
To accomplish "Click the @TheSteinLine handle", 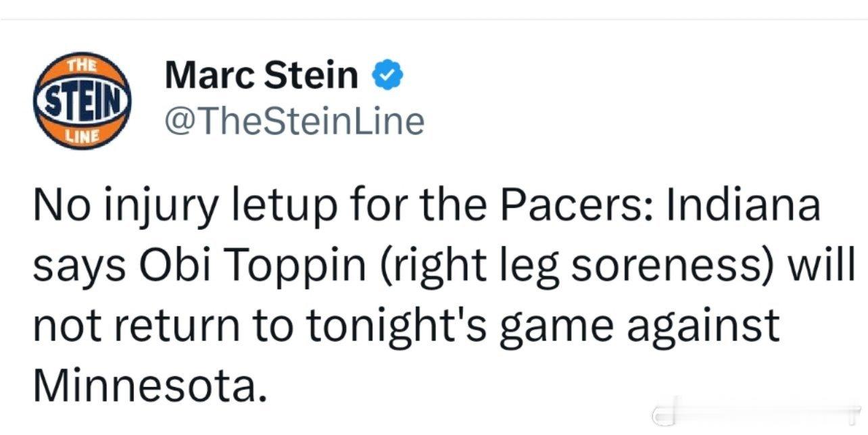I will 294,122.
